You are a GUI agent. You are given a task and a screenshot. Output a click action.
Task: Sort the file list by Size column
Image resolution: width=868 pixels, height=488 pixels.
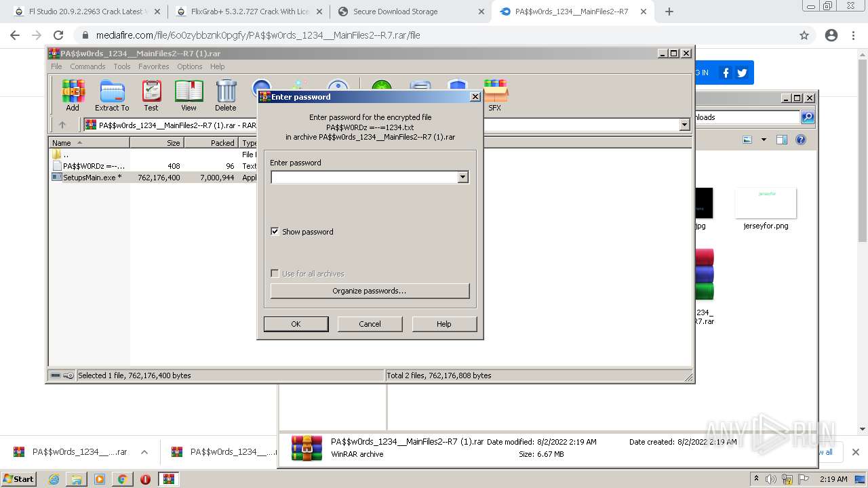157,143
